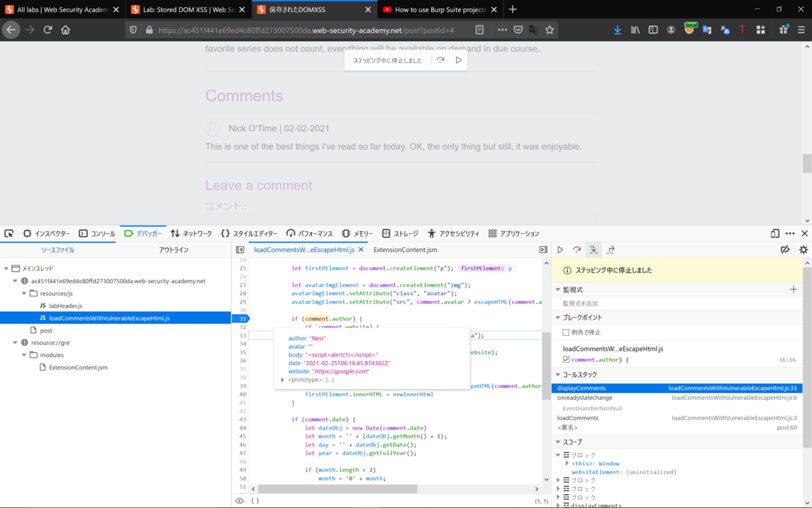Open a new browser tab with plus

512,9
